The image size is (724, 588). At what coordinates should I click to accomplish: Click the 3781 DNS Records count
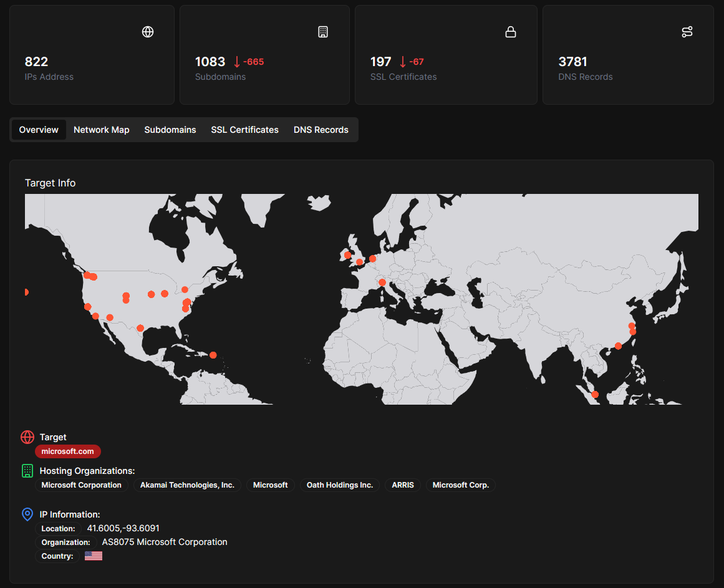[x=572, y=62]
